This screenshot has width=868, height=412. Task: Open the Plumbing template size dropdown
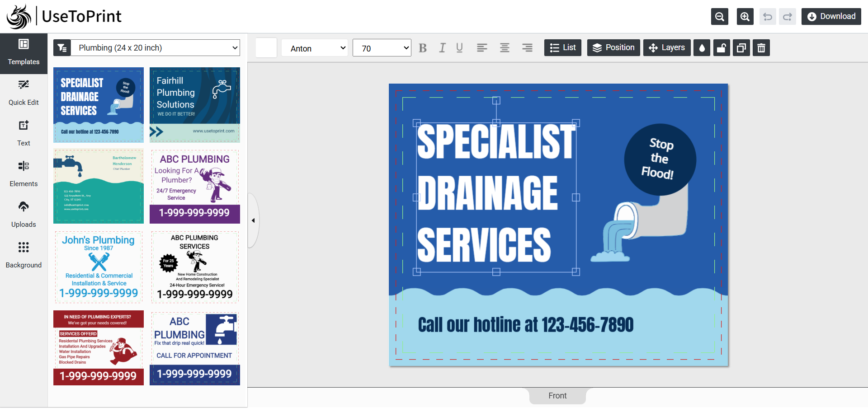click(x=156, y=48)
